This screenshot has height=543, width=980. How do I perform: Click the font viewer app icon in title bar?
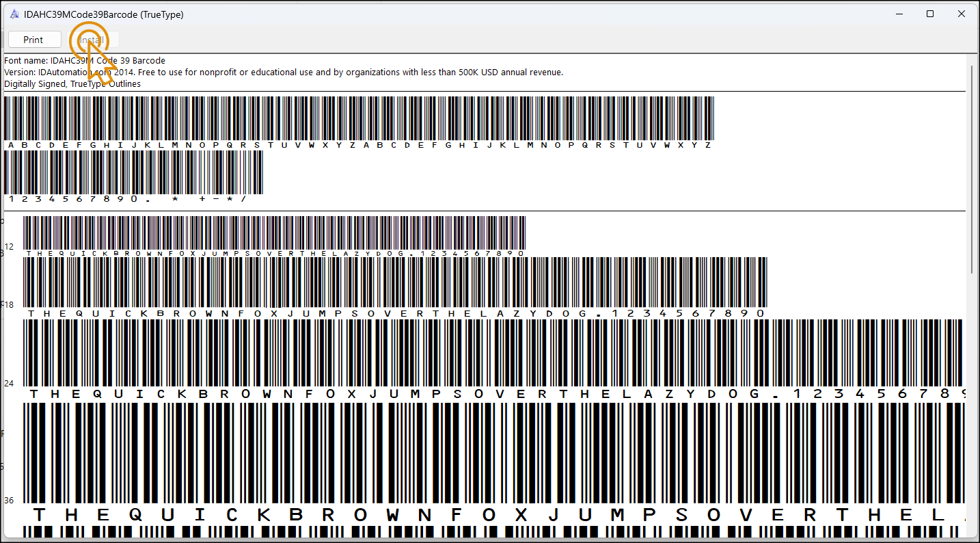pyautogui.click(x=14, y=14)
